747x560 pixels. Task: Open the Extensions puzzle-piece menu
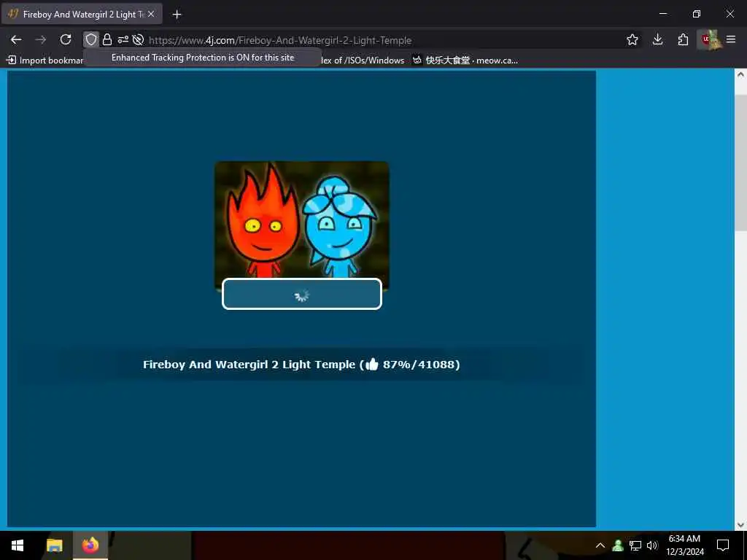pos(683,39)
